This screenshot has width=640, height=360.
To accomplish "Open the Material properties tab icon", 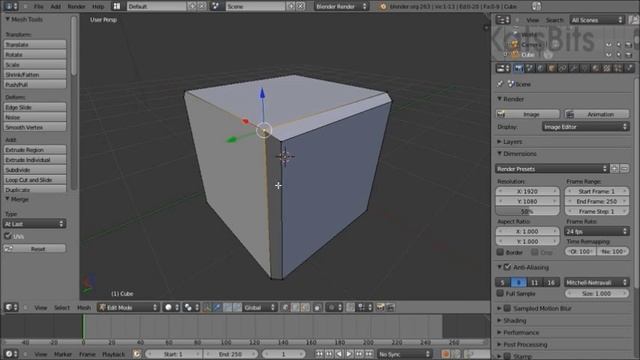I will tap(596, 68).
